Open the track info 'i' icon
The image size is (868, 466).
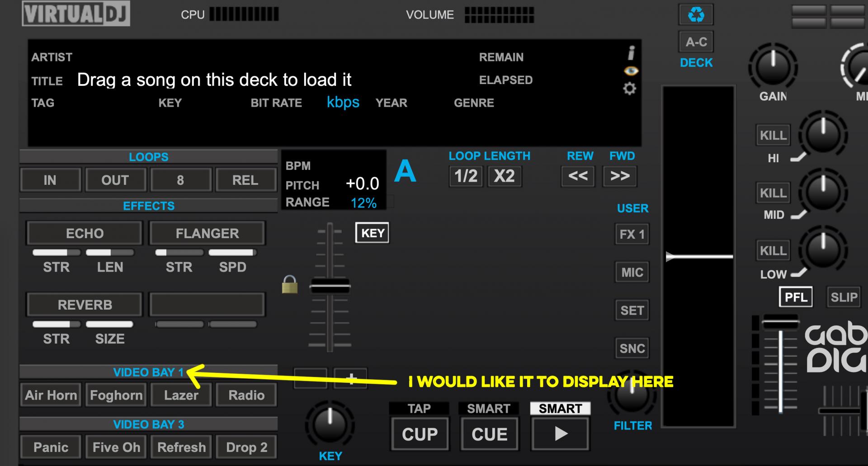point(631,53)
